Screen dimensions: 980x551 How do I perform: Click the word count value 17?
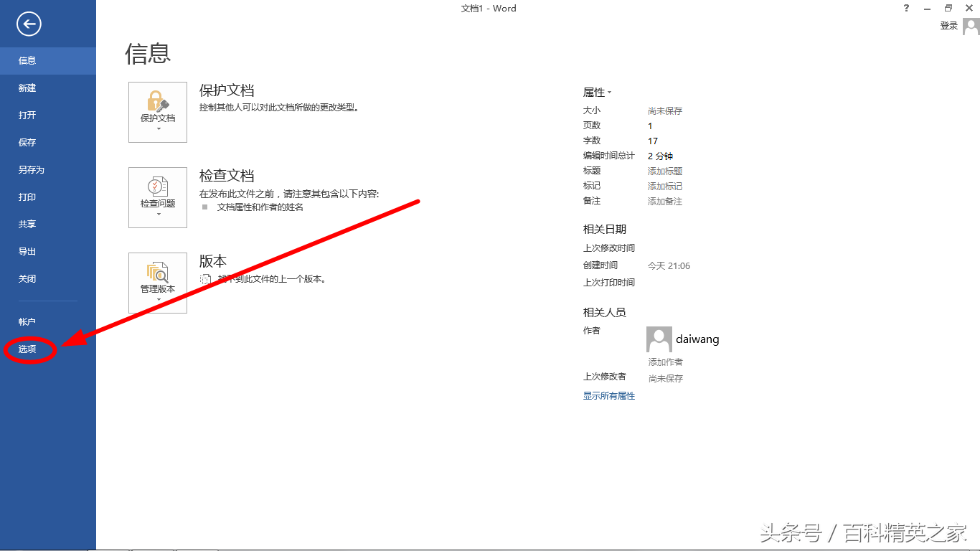tap(653, 141)
